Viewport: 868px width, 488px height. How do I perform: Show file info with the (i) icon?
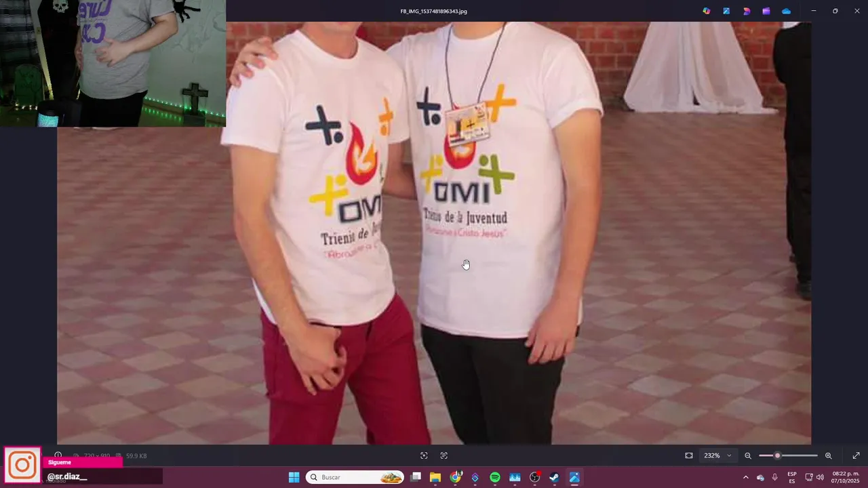[x=58, y=455]
